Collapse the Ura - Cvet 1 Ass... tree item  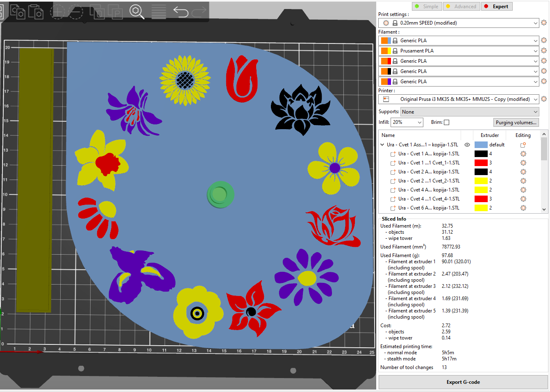(x=382, y=145)
